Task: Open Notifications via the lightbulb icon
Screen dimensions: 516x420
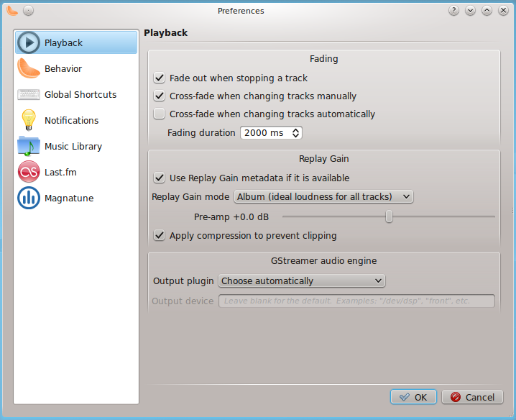Action: point(29,121)
